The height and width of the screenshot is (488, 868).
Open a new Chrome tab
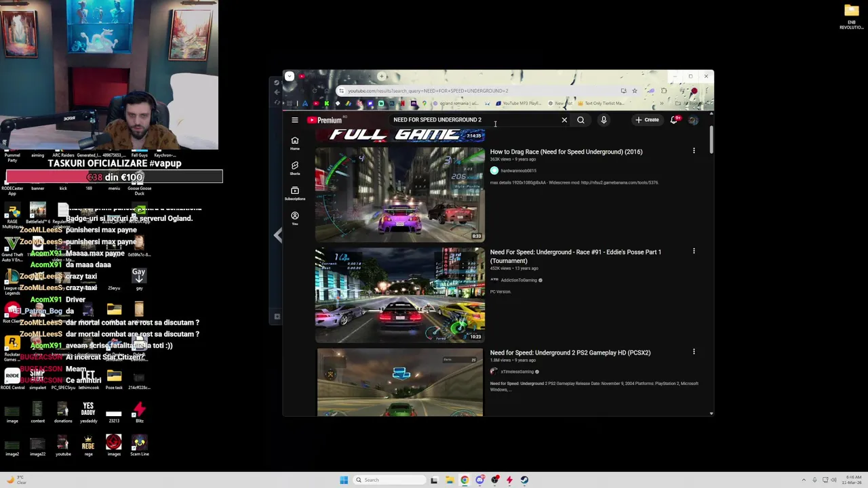[382, 76]
